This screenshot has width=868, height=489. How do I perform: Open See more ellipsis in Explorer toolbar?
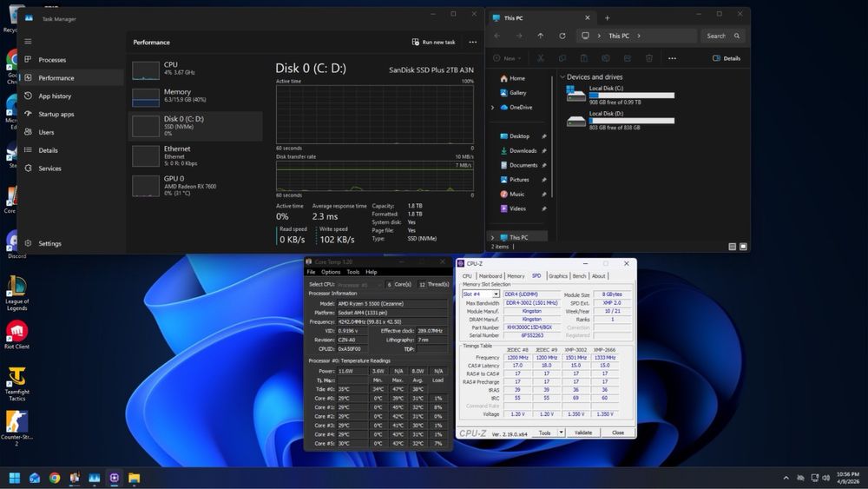point(672,58)
